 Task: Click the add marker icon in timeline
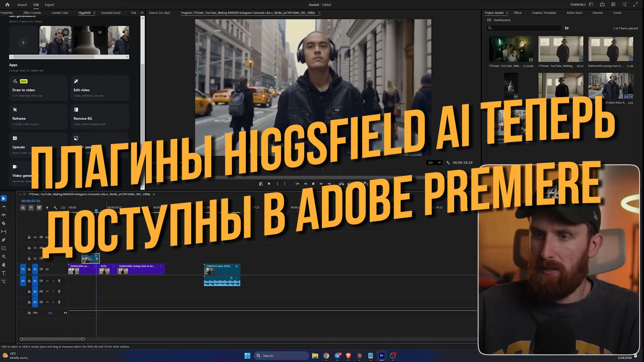click(x=47, y=208)
